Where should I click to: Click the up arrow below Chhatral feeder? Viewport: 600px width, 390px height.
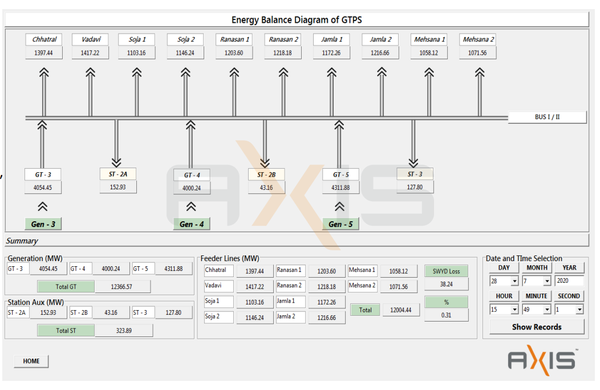[44, 92]
